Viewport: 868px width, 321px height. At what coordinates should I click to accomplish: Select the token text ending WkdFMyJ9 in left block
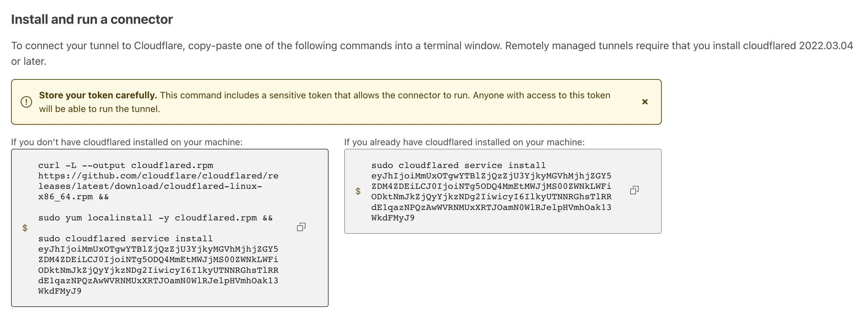tap(158, 270)
